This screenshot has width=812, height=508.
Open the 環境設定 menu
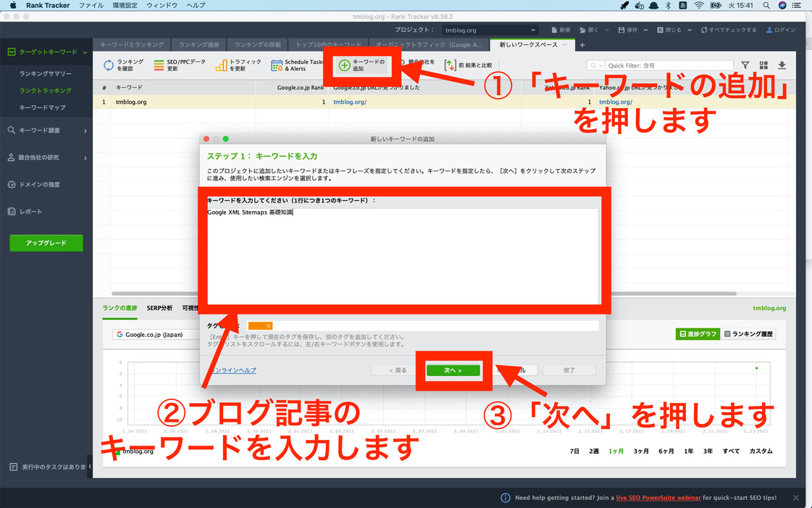point(125,5)
